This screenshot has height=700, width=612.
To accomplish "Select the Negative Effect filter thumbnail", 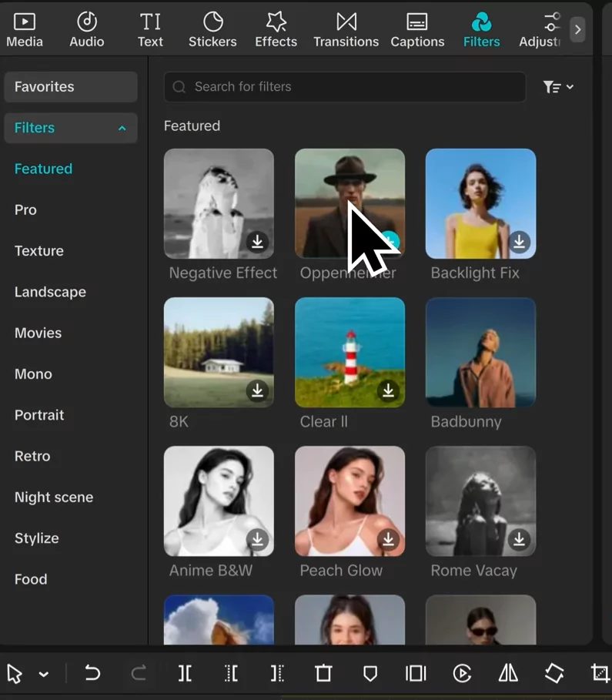I will [x=219, y=203].
